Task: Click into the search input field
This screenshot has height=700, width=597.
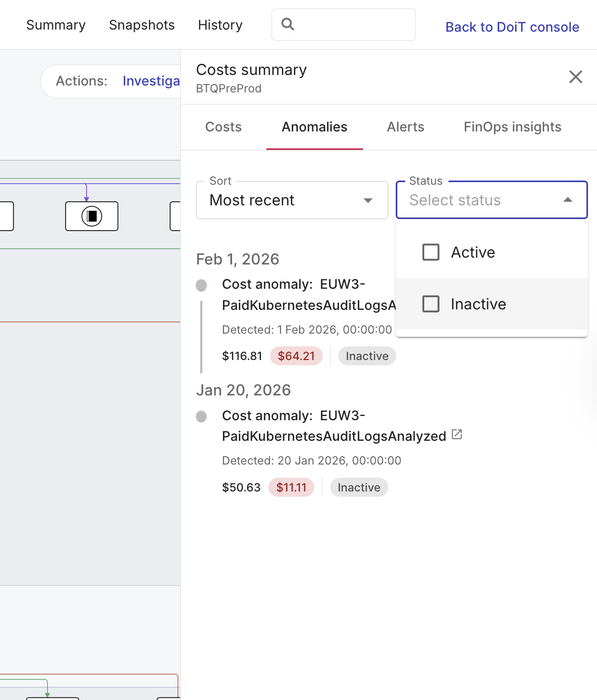Action: (354, 24)
